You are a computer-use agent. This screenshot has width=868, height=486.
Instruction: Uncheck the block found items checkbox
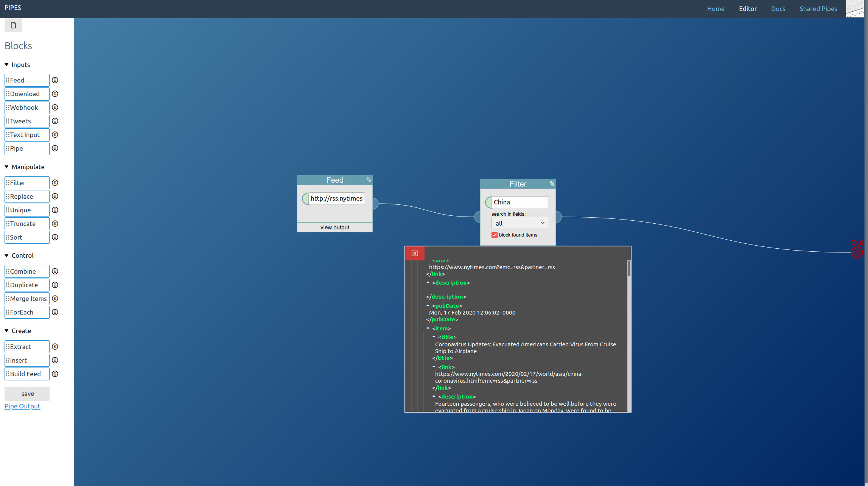(x=495, y=235)
